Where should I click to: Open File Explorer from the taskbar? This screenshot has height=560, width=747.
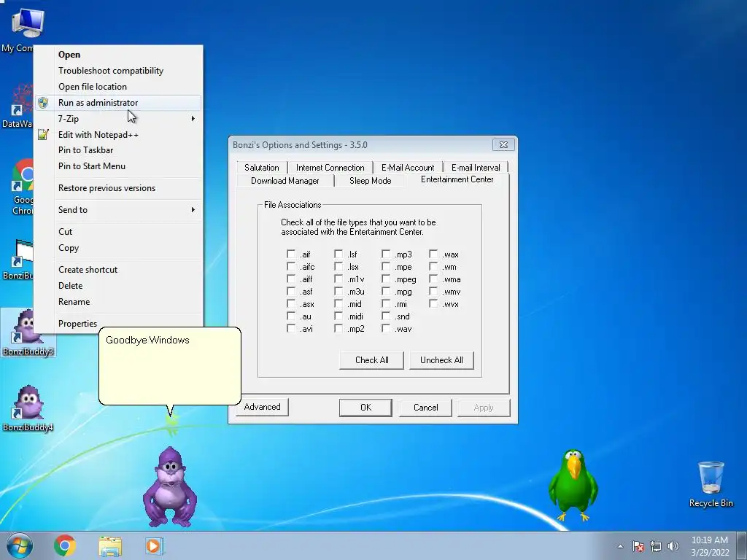pos(110,546)
